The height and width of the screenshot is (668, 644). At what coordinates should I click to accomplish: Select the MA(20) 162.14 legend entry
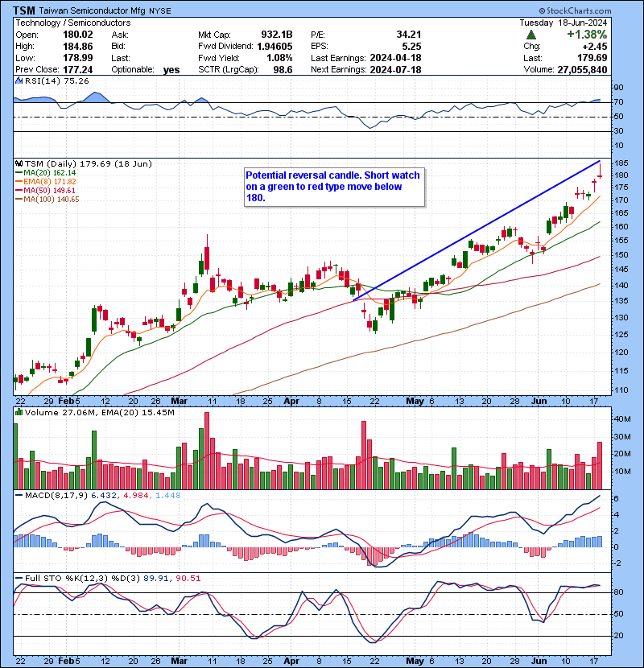click(x=45, y=172)
